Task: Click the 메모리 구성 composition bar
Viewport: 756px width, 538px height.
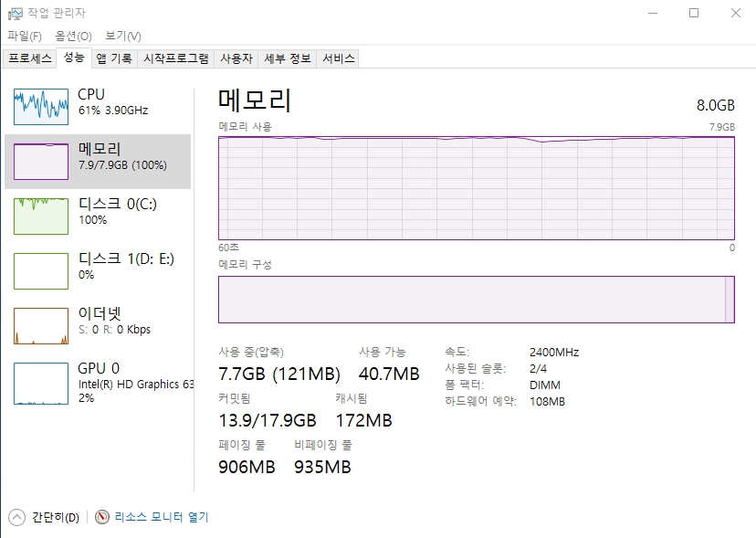Action: (475, 300)
